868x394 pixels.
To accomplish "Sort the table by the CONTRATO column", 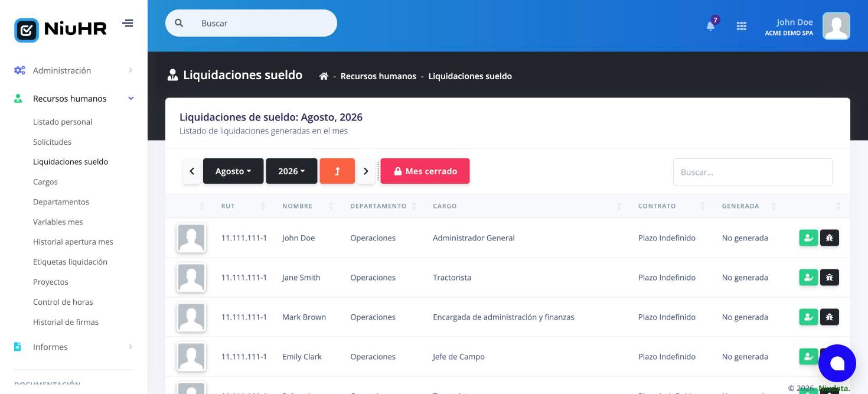I will click(671, 206).
